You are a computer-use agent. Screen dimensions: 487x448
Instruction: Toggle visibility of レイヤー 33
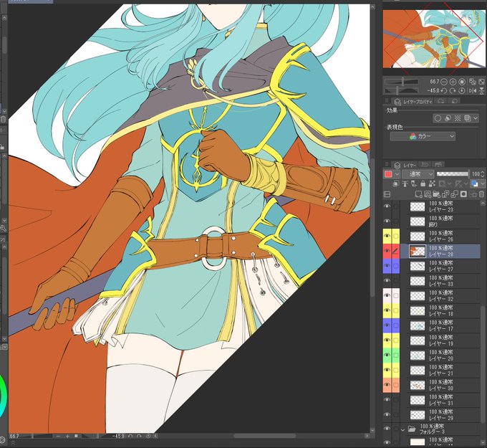tap(387, 281)
